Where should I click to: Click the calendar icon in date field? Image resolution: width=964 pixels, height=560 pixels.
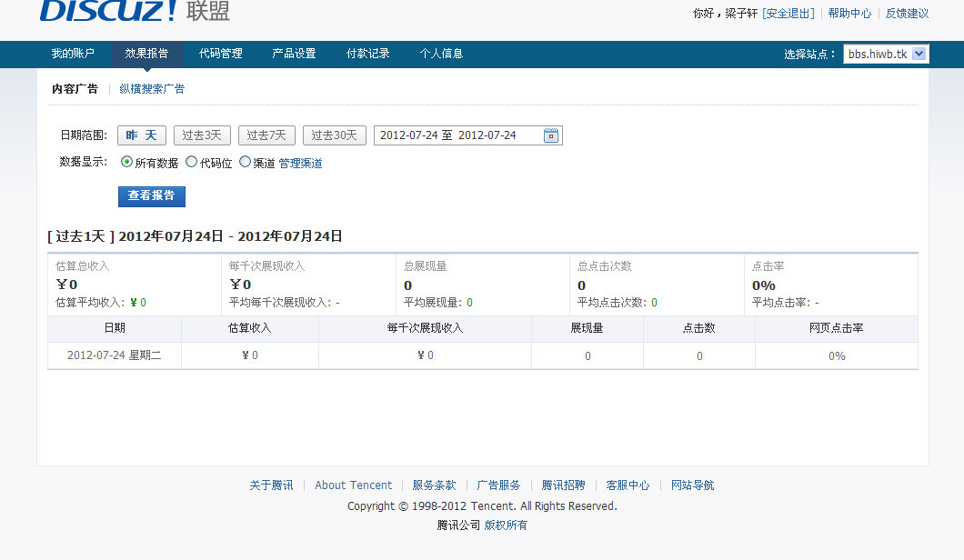(x=551, y=135)
